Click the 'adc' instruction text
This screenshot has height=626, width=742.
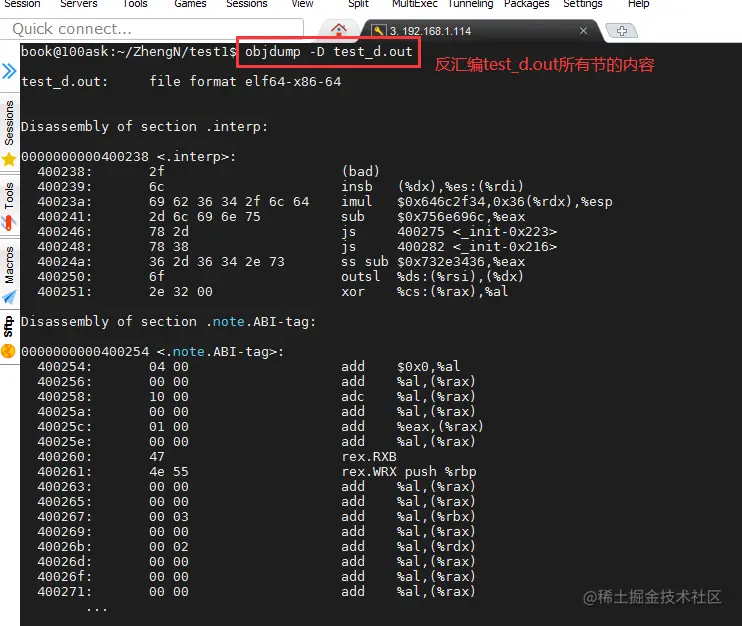(353, 397)
